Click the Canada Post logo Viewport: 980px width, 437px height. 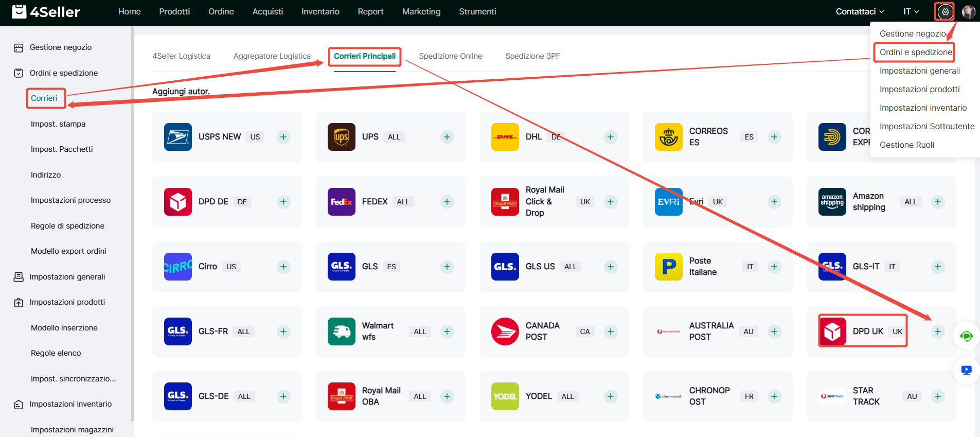tap(505, 331)
